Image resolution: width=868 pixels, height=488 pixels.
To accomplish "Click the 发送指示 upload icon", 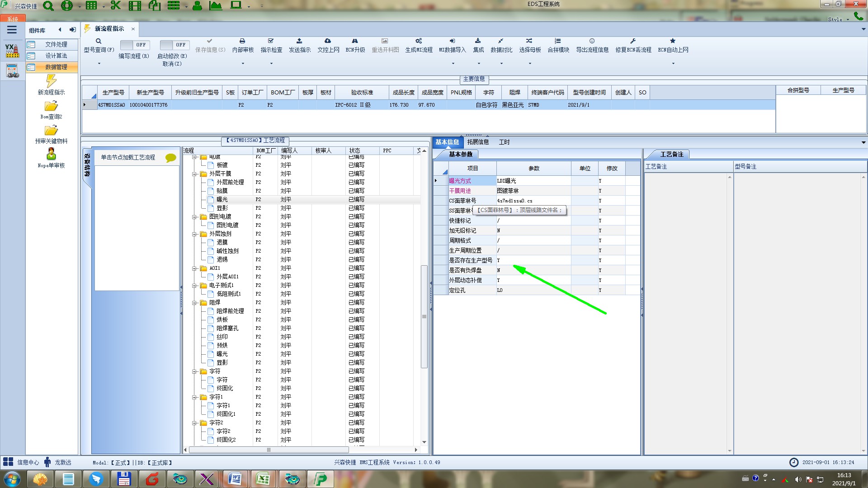I will pos(299,41).
